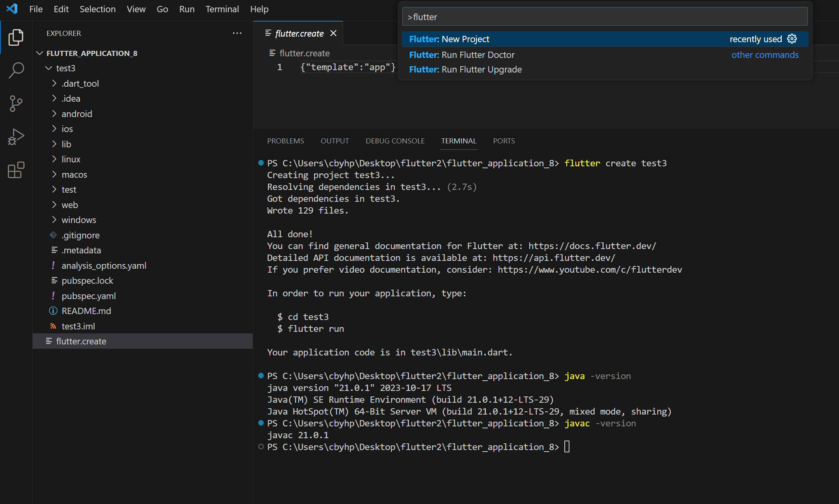The width and height of the screenshot is (839, 504).
Task: Click the .gitignore file icon
Action: [53, 235]
